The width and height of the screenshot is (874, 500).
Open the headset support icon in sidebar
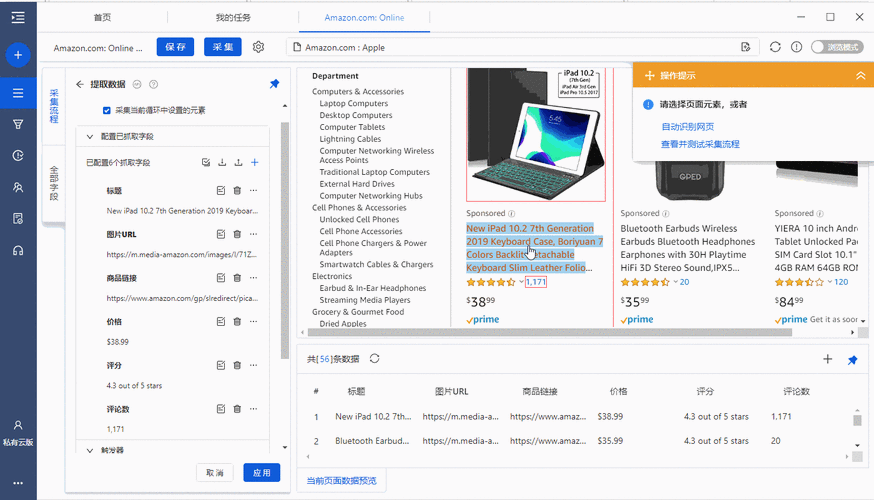(18, 250)
